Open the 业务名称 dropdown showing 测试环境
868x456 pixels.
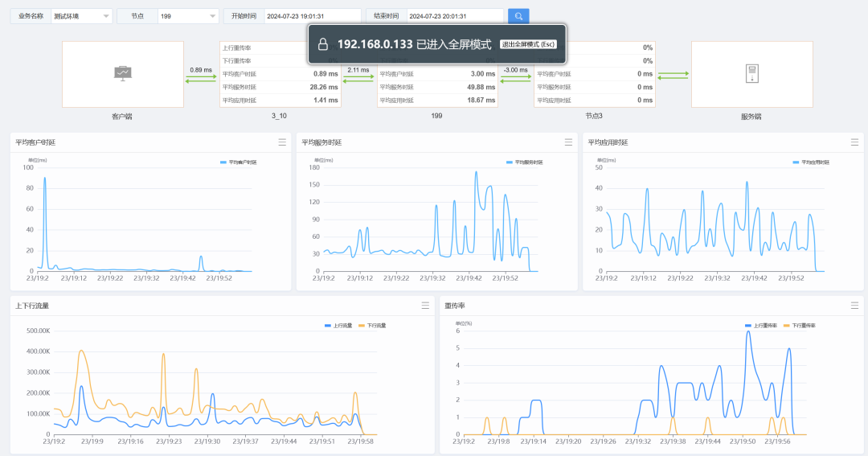pyautogui.click(x=81, y=16)
